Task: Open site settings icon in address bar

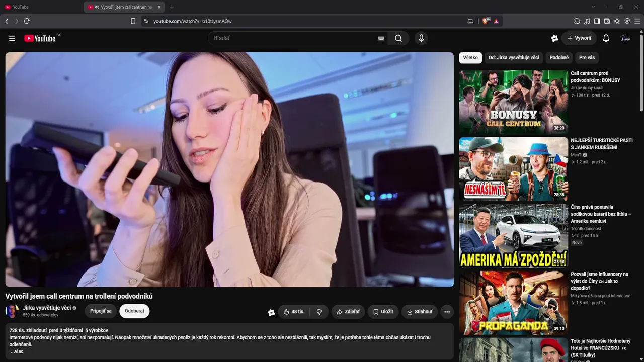Action: coord(146,21)
